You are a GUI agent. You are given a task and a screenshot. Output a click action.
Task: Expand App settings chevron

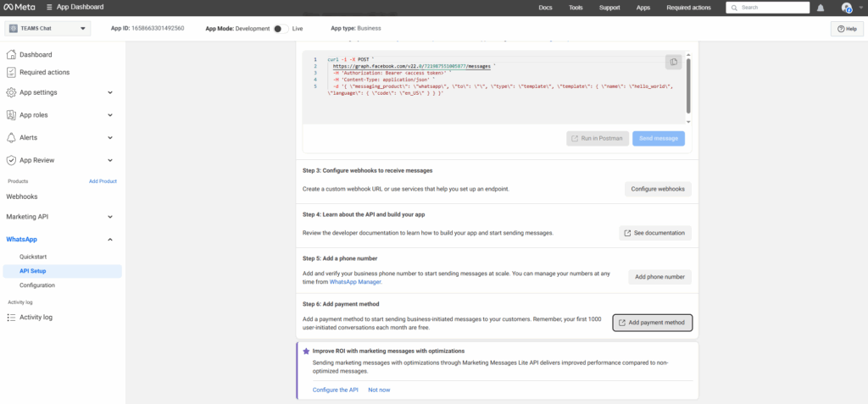[x=110, y=92]
